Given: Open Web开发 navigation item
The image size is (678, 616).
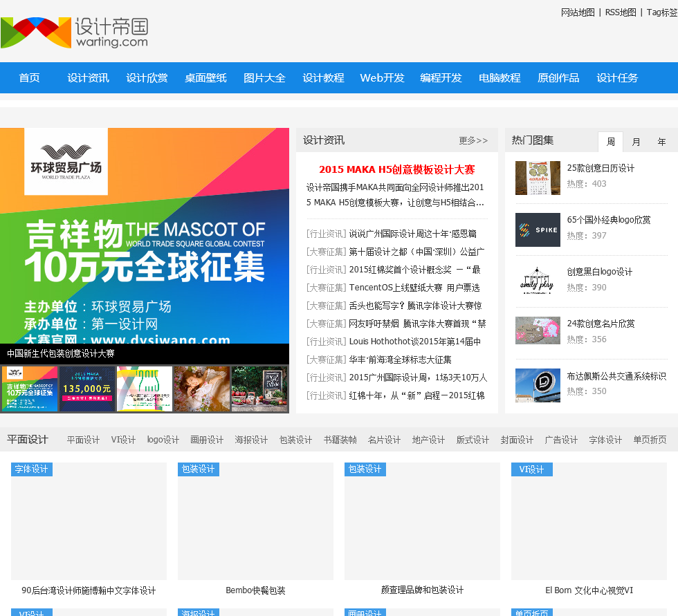Looking at the screenshot, I should [382, 77].
